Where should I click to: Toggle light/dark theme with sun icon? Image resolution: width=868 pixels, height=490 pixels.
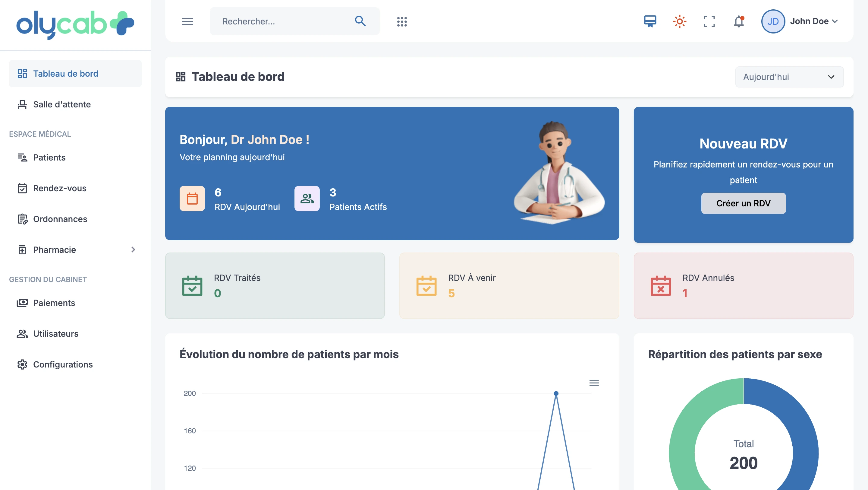pos(680,21)
